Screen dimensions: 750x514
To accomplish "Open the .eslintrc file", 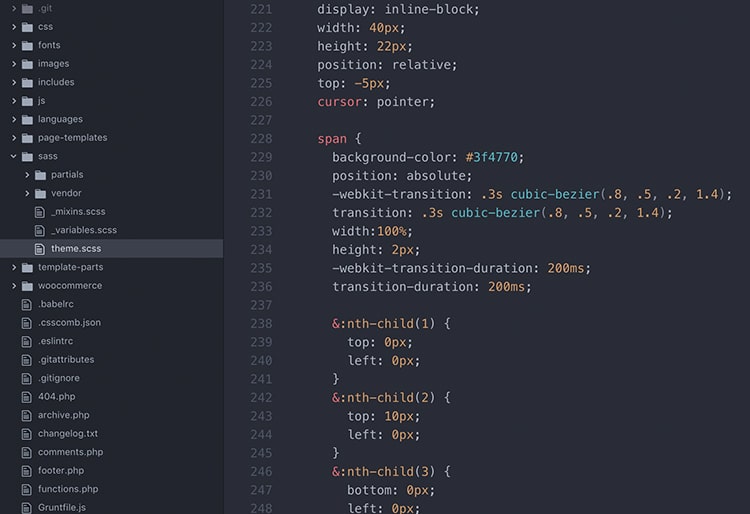I will coord(55,341).
